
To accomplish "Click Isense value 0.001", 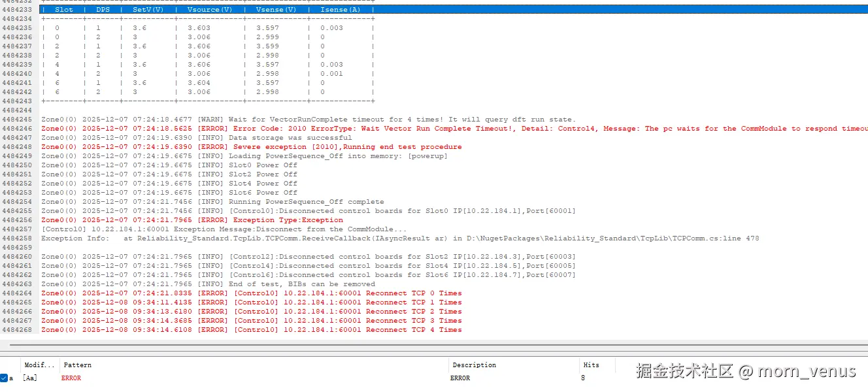I will 331,74.
